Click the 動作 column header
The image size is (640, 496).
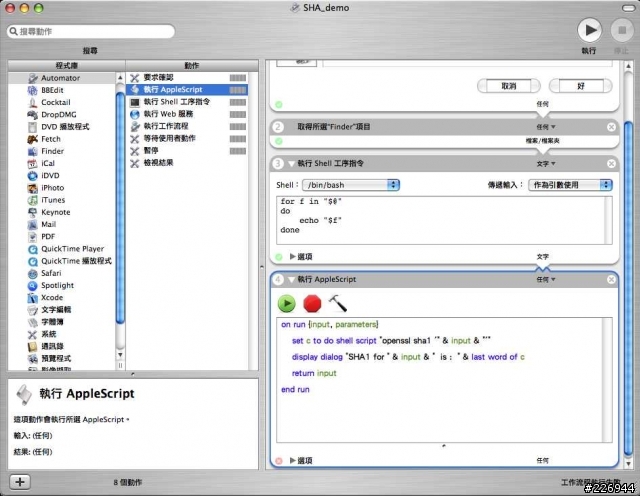(192, 66)
